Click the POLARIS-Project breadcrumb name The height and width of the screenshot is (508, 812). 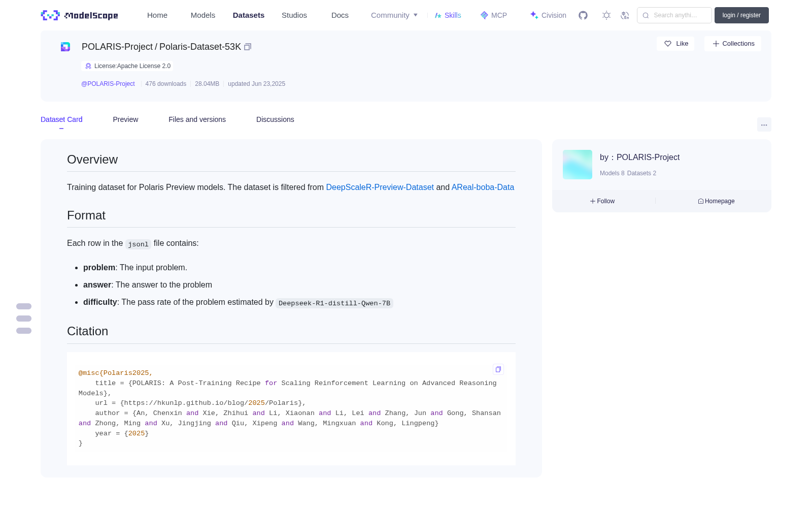pyautogui.click(x=117, y=47)
